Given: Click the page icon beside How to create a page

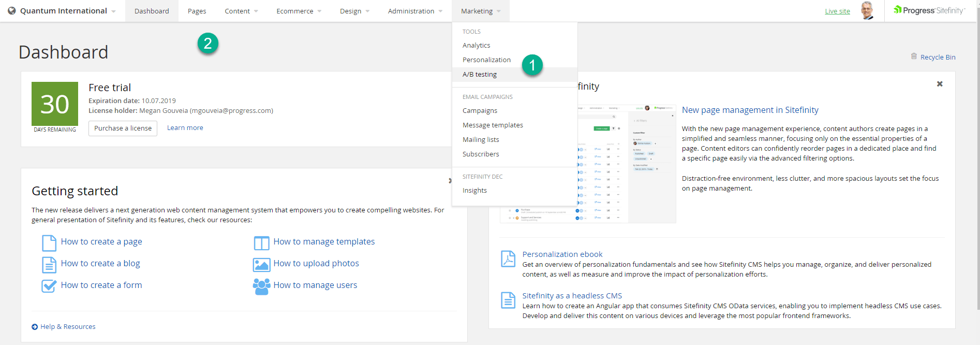Looking at the screenshot, I should tap(49, 242).
